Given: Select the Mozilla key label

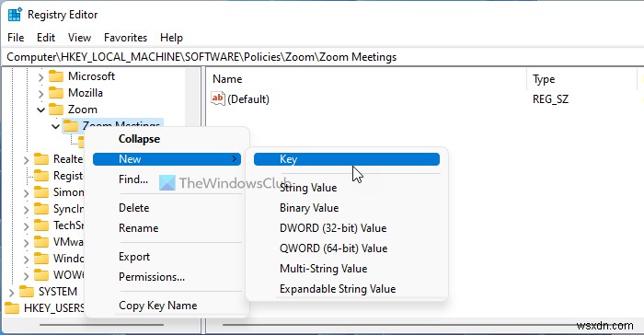Looking at the screenshot, I should click(86, 93).
